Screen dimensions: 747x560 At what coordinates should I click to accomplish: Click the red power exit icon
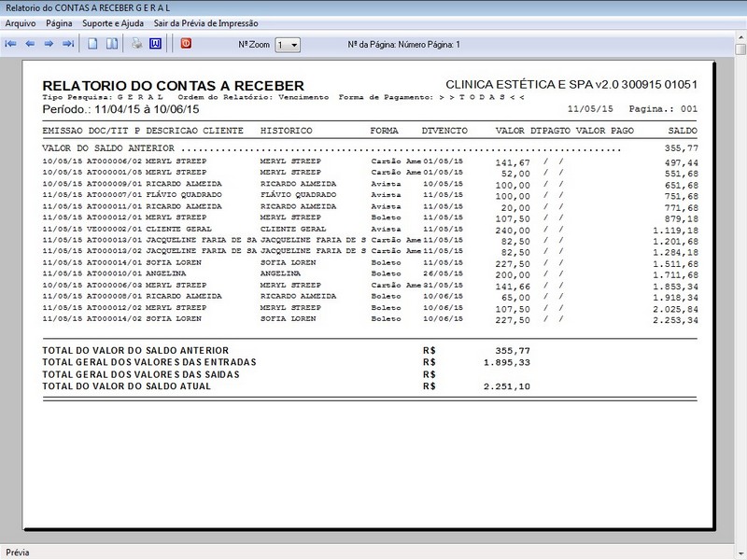186,43
